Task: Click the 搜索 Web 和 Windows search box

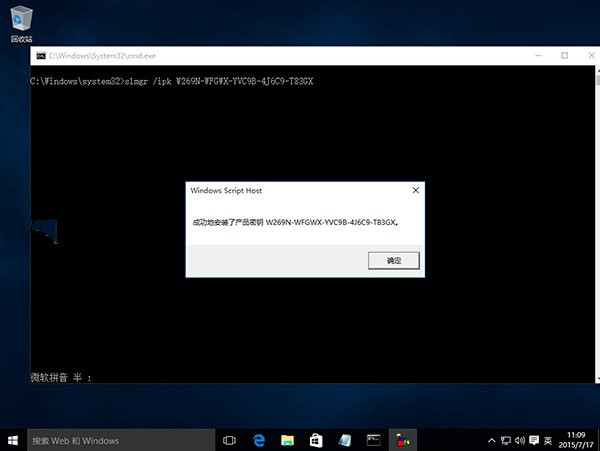Action: point(121,440)
